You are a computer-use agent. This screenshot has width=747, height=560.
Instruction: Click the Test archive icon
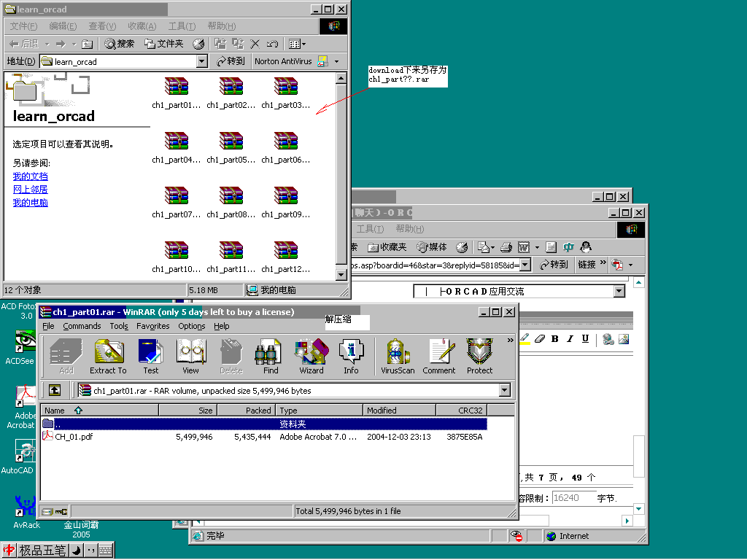pos(151,356)
